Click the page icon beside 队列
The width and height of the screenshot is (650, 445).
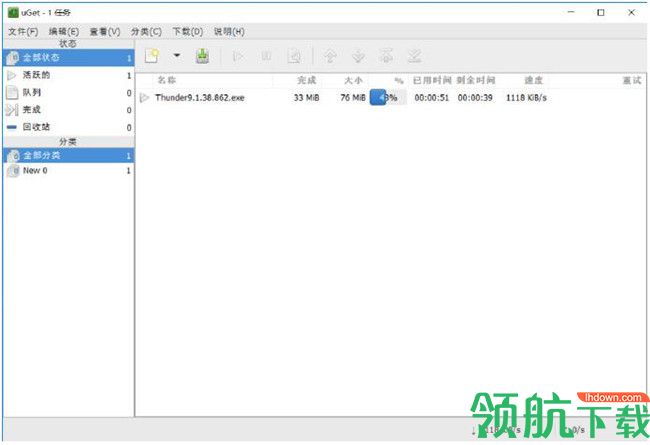click(x=12, y=92)
